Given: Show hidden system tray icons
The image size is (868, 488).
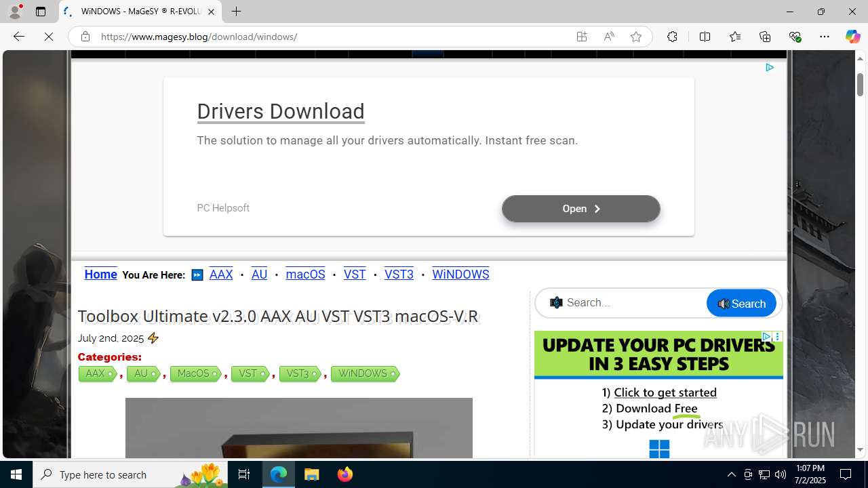Looking at the screenshot, I should pos(731,474).
